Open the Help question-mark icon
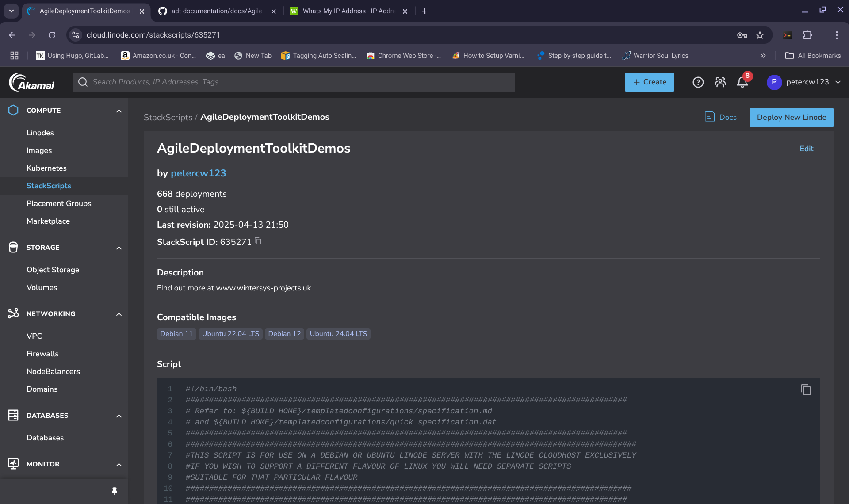Image resolution: width=849 pixels, height=504 pixels. pos(698,82)
